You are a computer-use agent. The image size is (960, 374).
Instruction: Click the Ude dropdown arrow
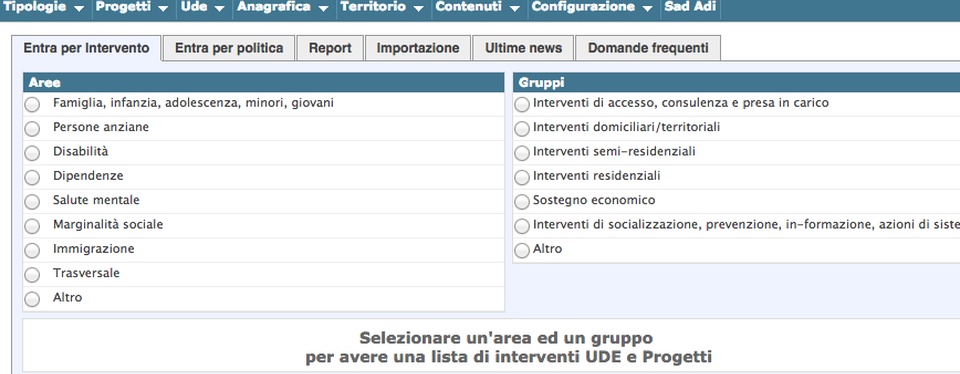[x=220, y=9]
